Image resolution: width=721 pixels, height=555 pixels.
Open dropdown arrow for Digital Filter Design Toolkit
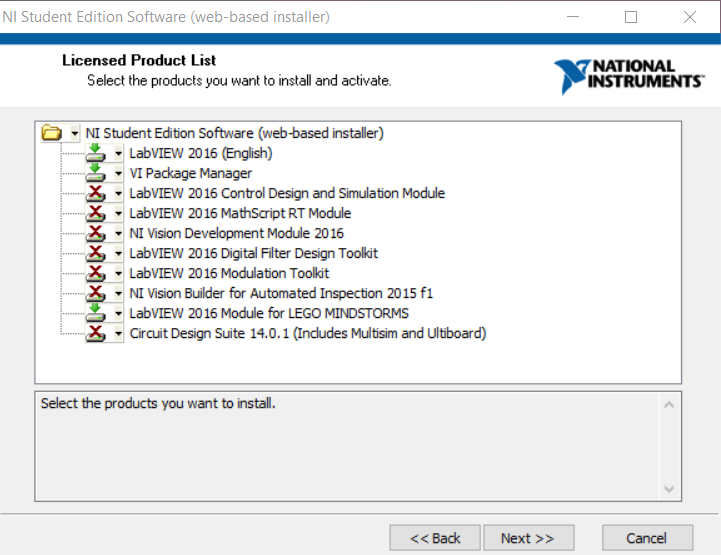pos(119,253)
